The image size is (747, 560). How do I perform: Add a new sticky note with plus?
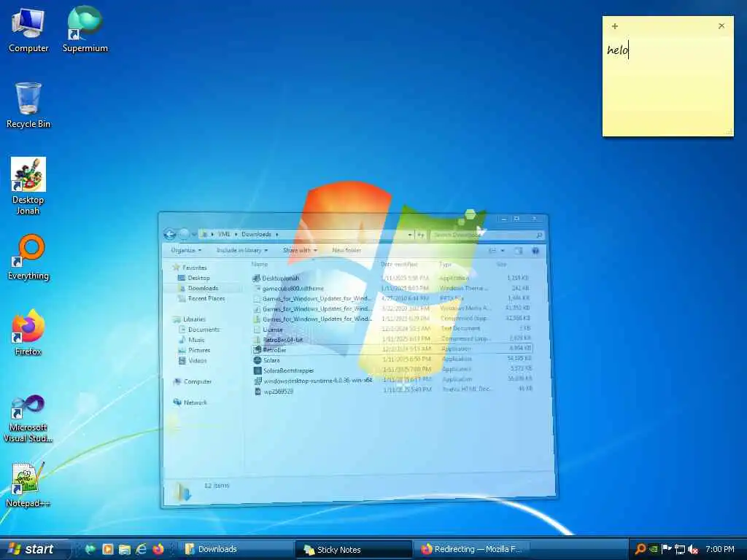point(615,26)
